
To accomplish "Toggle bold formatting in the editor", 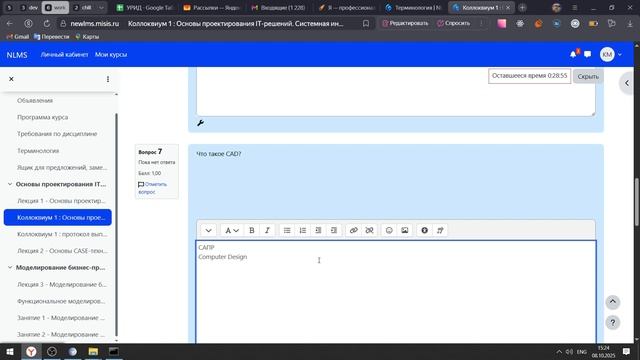I will click(x=252, y=230).
